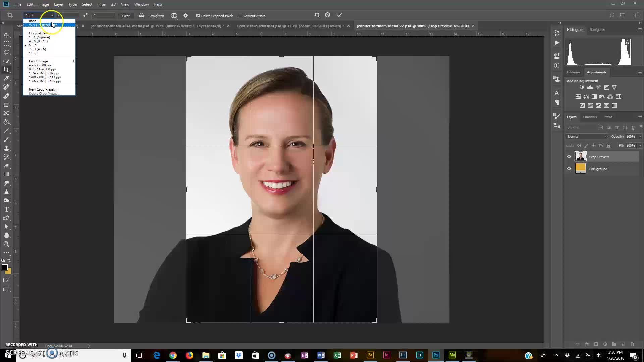Add a Curves adjustment
The image size is (644, 362).
tap(598, 87)
